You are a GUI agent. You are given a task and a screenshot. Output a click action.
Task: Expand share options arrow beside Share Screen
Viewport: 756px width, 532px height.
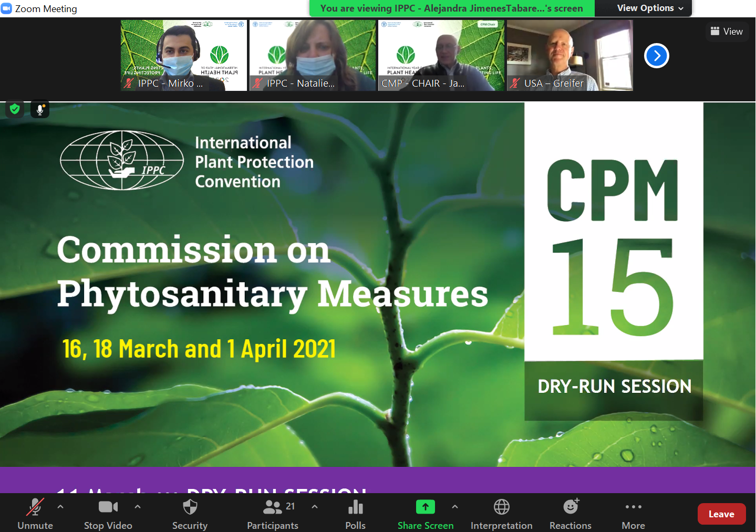[x=455, y=507]
